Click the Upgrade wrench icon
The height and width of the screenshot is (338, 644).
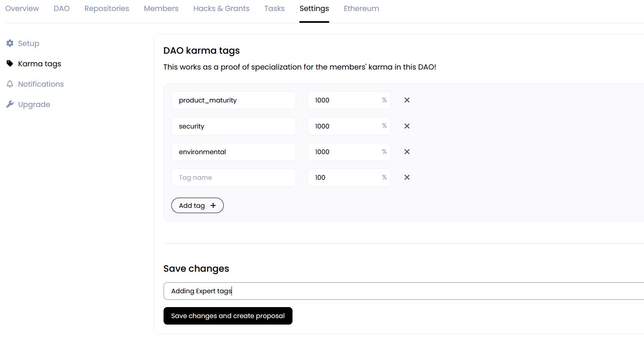(x=10, y=104)
